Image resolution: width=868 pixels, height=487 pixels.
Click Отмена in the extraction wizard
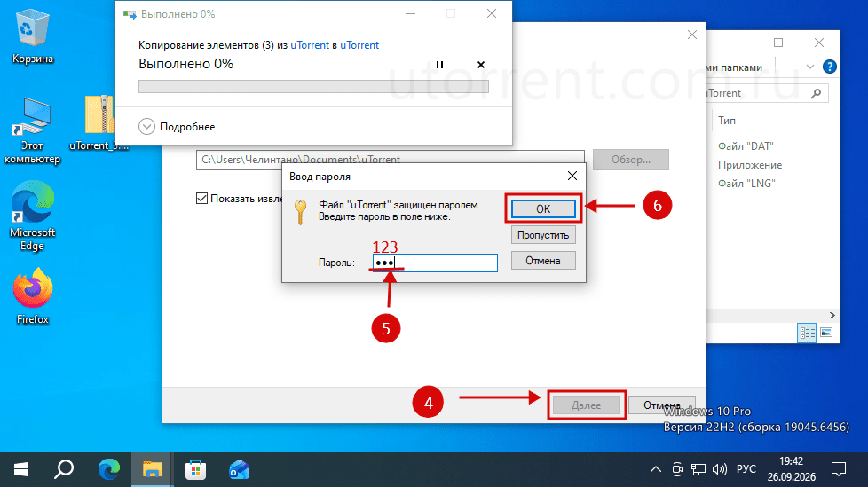click(x=661, y=405)
